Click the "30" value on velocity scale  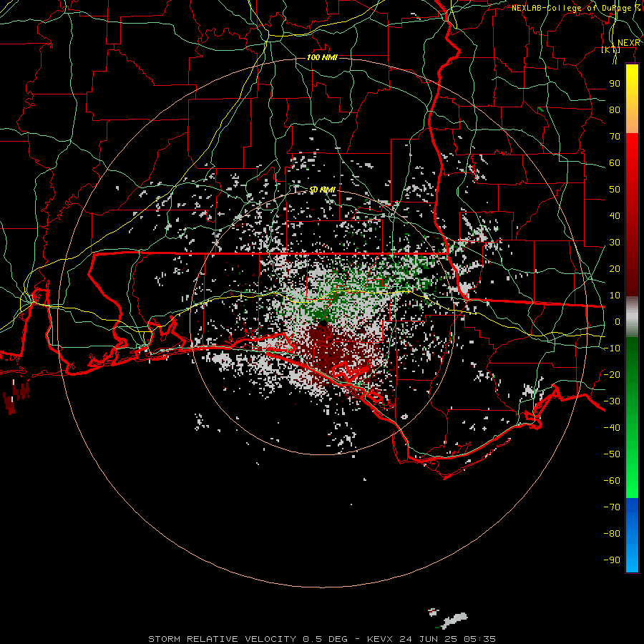615,243
